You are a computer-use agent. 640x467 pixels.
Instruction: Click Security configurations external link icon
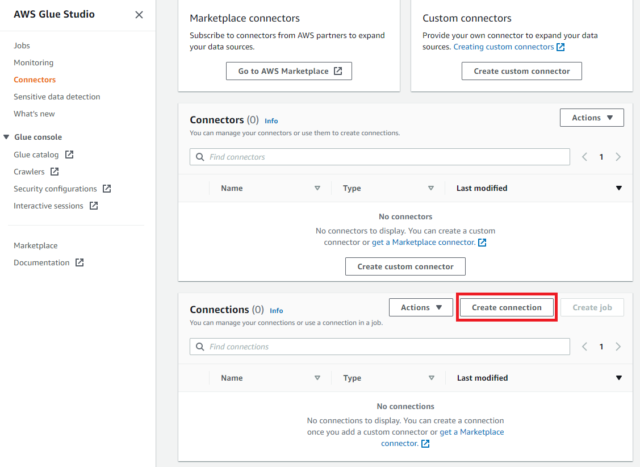(x=107, y=189)
